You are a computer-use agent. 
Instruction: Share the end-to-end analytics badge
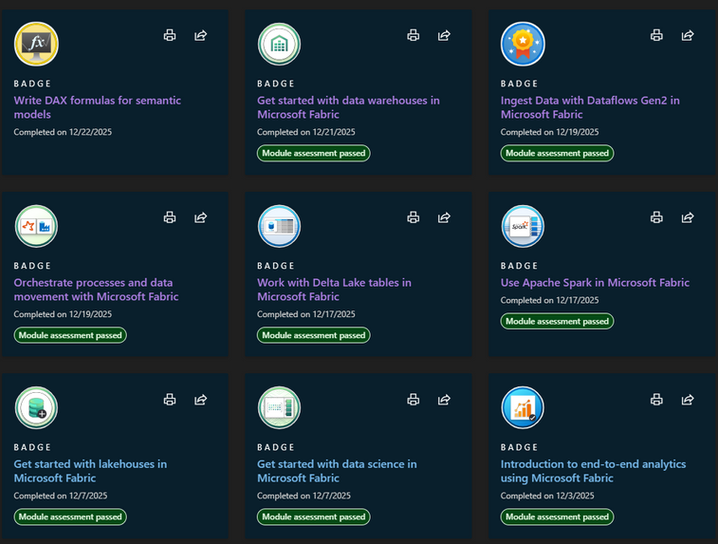click(688, 399)
